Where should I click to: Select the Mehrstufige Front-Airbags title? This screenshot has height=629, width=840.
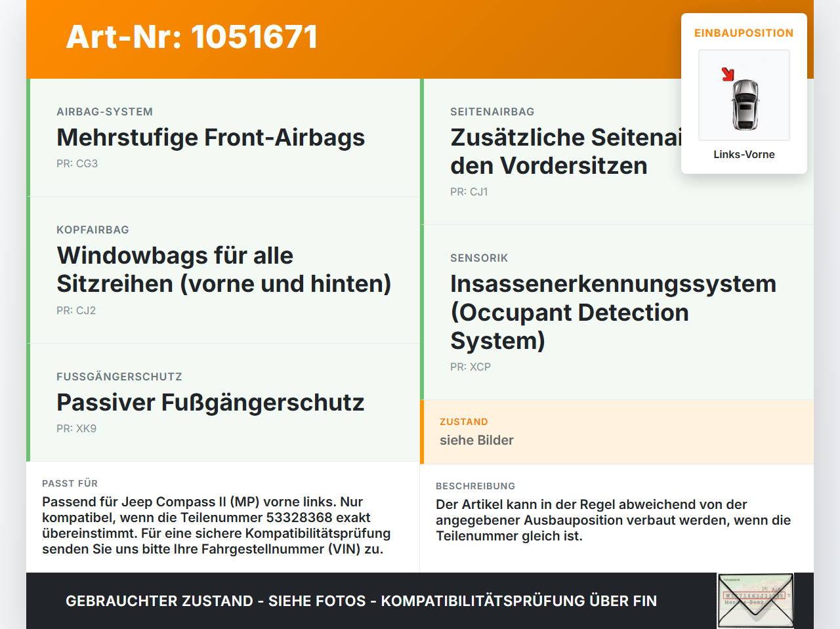click(211, 138)
